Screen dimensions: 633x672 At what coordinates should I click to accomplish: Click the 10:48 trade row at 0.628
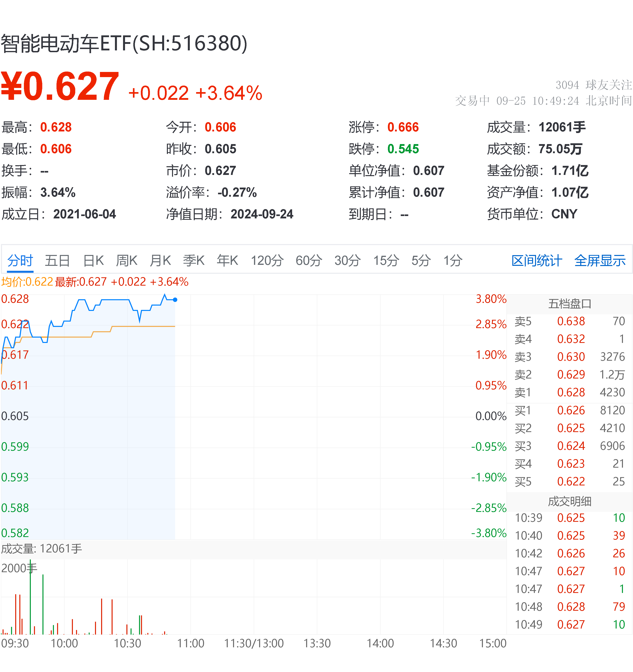(x=569, y=607)
